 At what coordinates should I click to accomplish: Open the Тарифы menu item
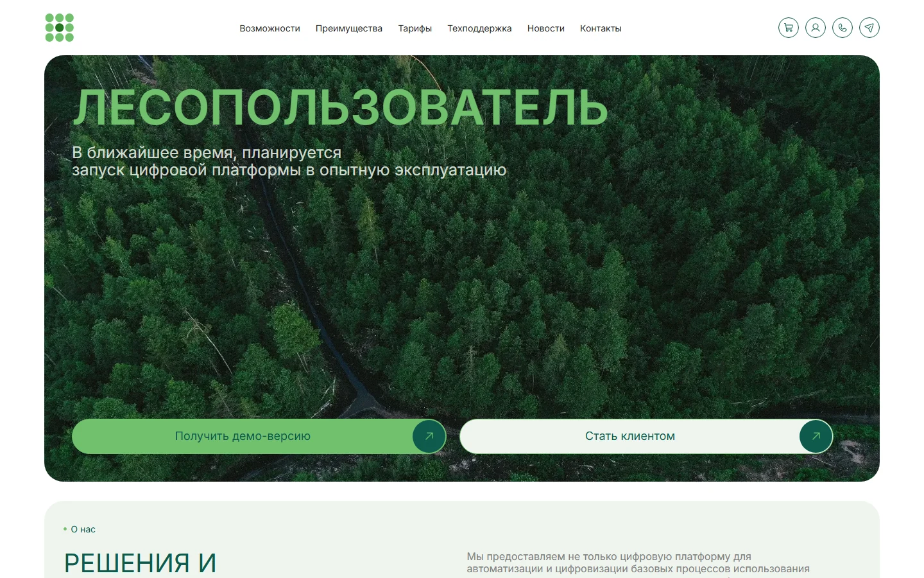(x=415, y=28)
